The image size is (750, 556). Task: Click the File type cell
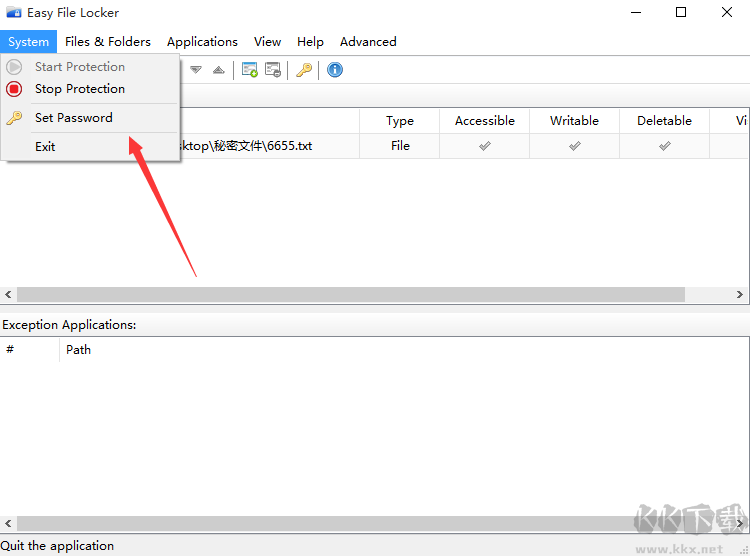tap(400, 146)
